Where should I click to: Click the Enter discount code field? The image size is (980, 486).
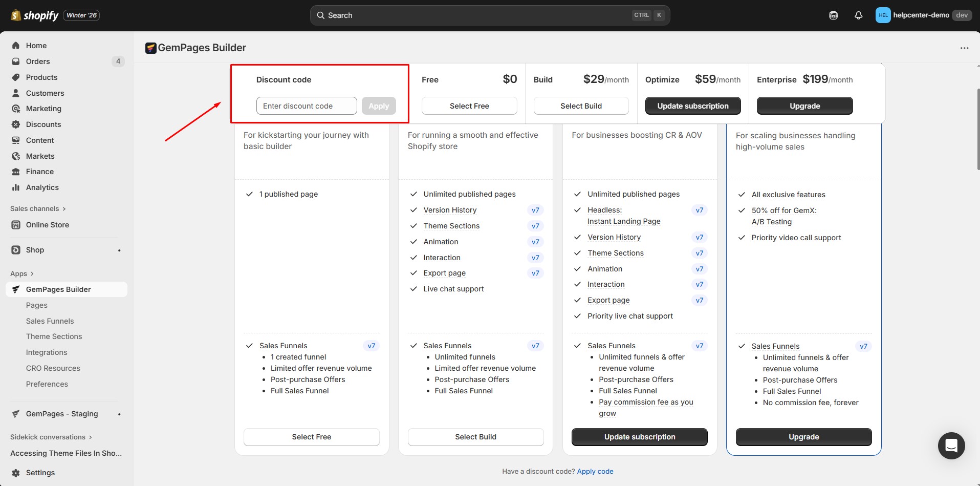[x=307, y=106]
